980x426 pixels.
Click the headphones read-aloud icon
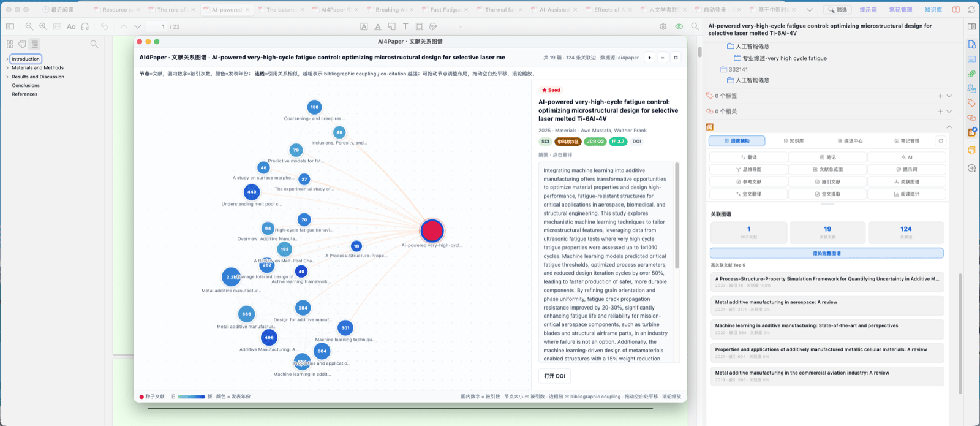tap(85, 26)
